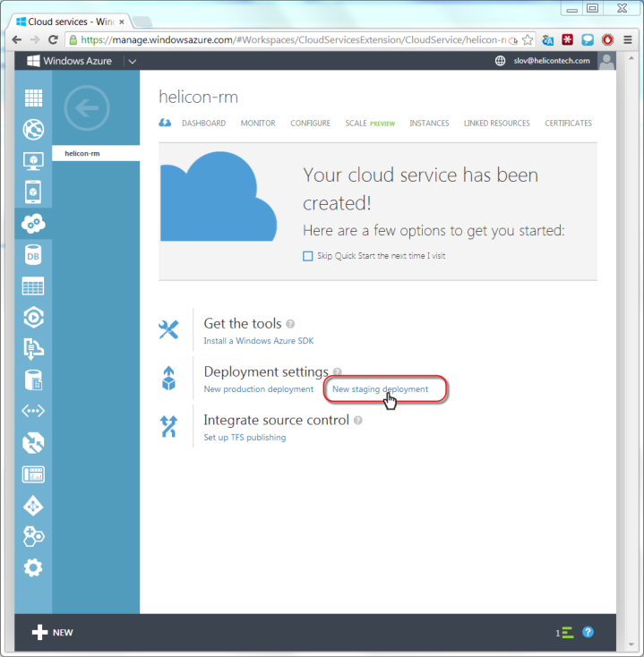Select Cloud Services gear-cloud icon in sidebar
Viewport: 644px width, 657px height.
[33, 224]
